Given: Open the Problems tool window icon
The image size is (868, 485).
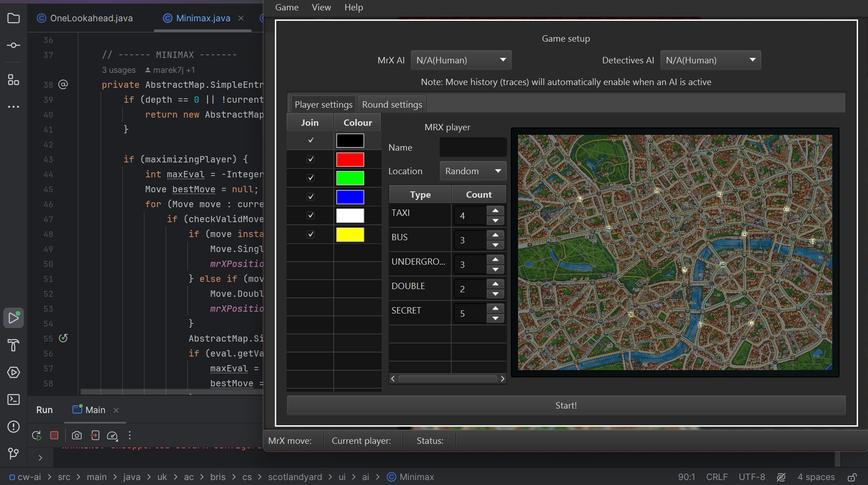Looking at the screenshot, I should point(14,427).
